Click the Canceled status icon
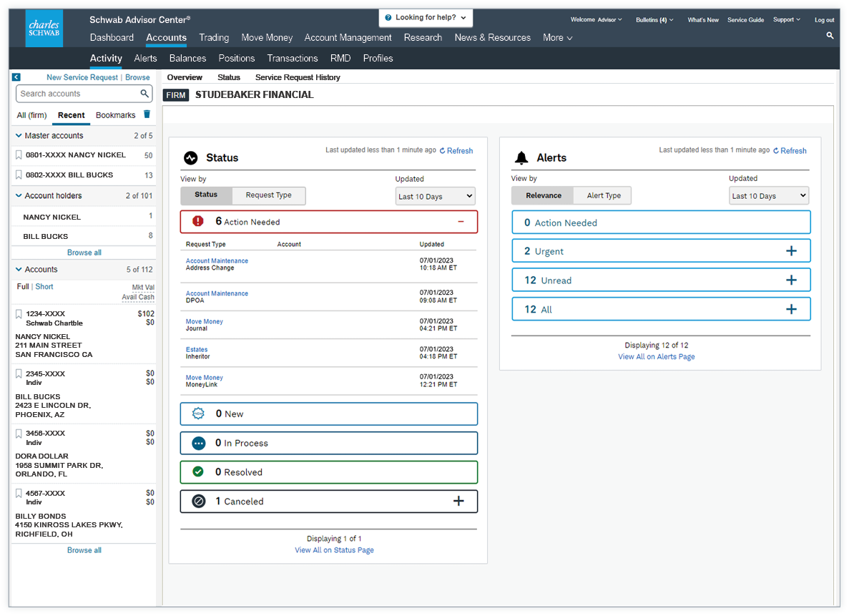849x616 pixels. point(199,501)
